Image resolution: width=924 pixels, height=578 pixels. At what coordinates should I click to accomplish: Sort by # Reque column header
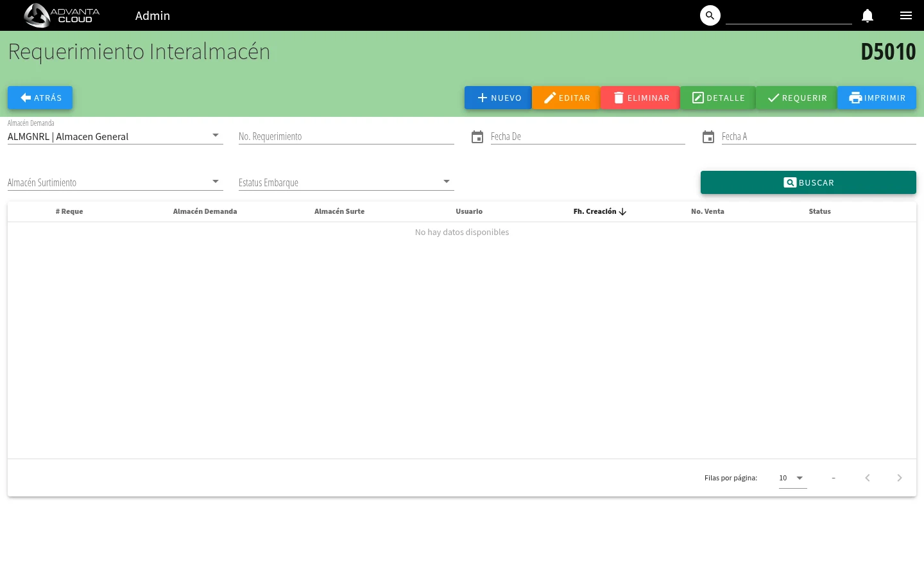(x=69, y=211)
